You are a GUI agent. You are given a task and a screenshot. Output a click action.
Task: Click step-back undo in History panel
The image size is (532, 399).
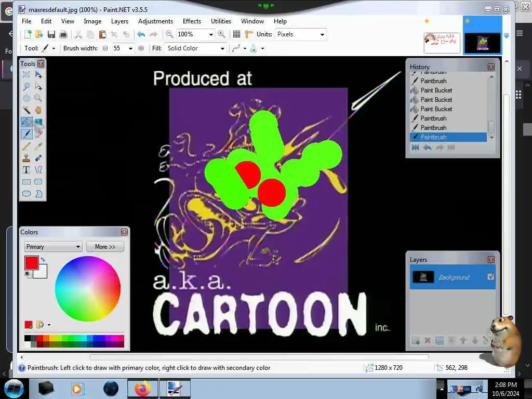click(x=427, y=148)
